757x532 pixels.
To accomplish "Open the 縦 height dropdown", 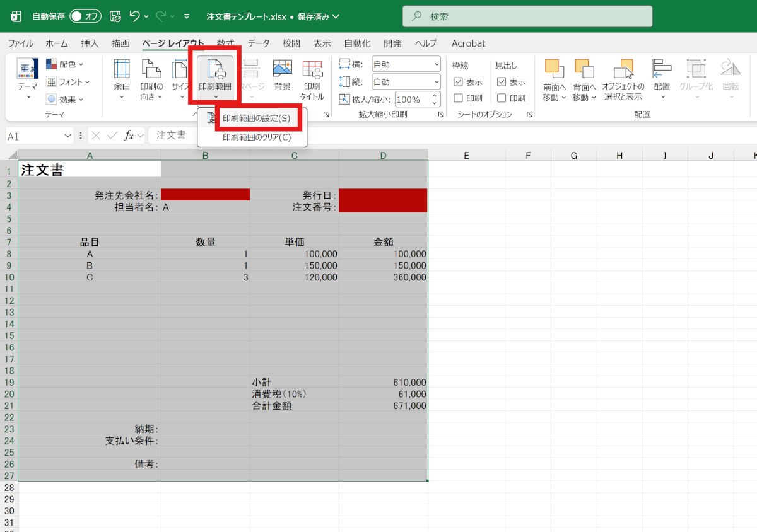I will [x=406, y=82].
